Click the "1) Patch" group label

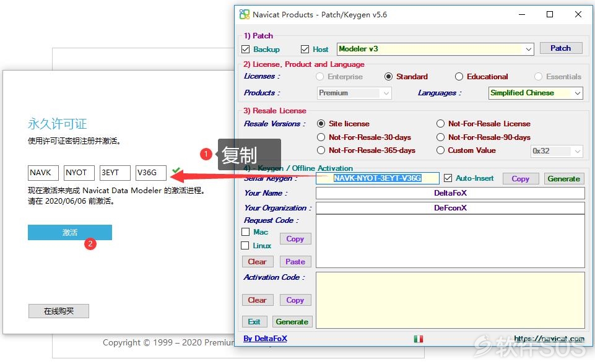(x=258, y=36)
